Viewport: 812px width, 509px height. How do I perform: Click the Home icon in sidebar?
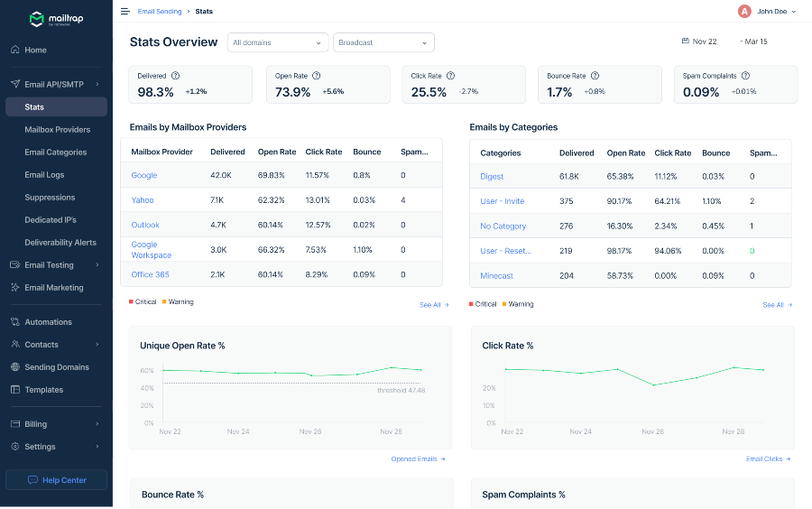tap(15, 51)
